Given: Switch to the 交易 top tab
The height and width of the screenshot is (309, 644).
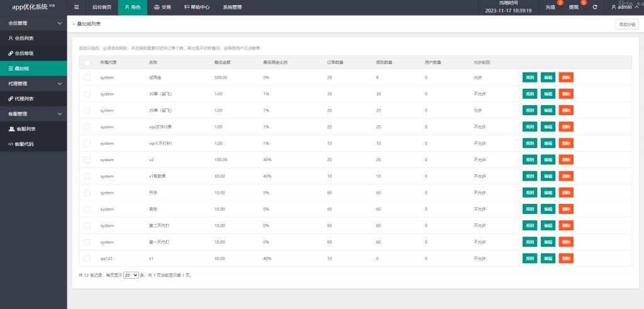Looking at the screenshot, I should [x=162, y=8].
